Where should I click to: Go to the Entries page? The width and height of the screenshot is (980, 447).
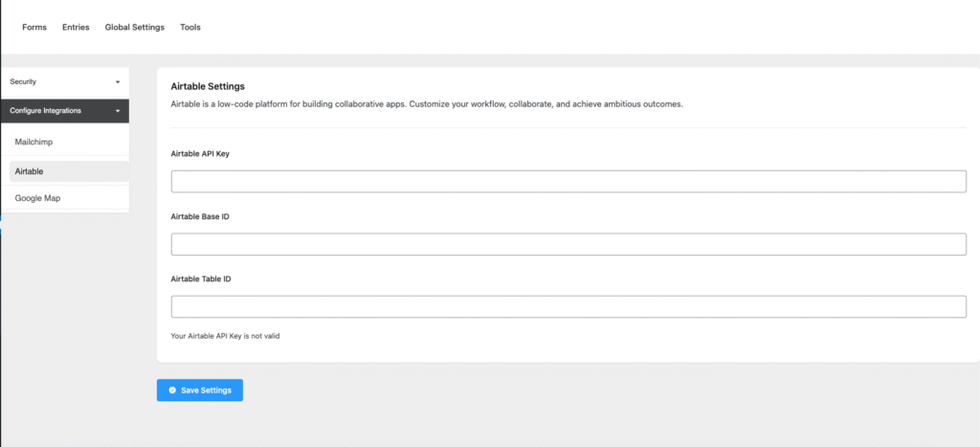[76, 28]
